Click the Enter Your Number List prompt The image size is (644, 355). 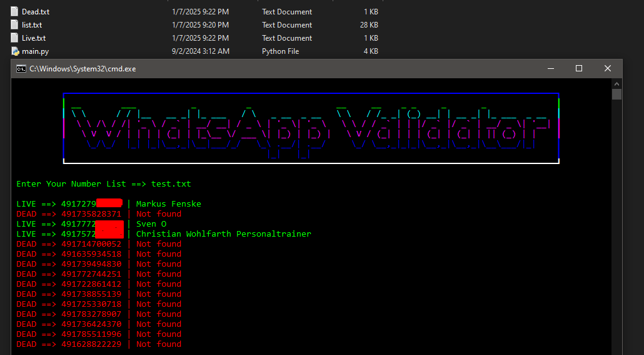(x=81, y=184)
